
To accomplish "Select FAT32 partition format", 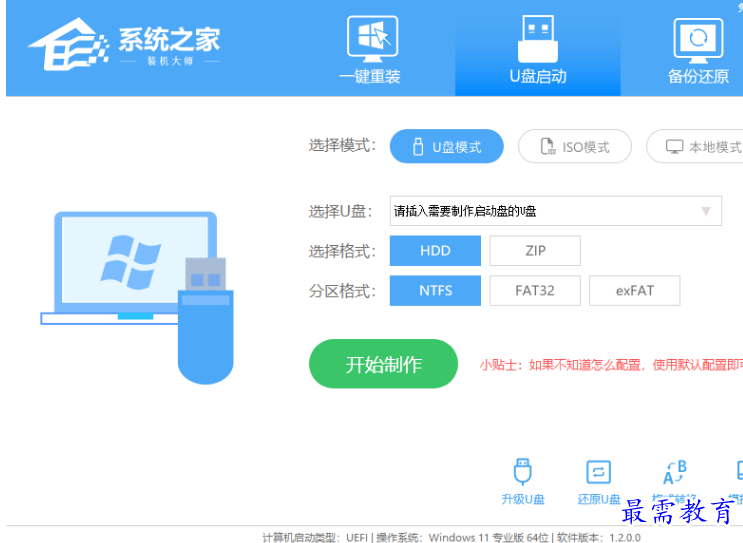I will click(535, 290).
